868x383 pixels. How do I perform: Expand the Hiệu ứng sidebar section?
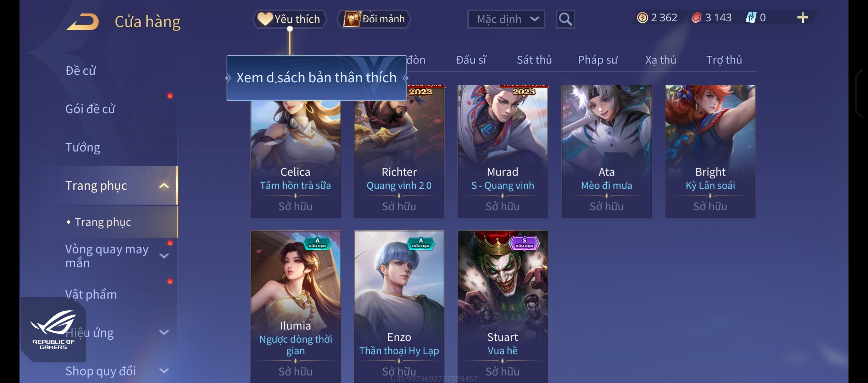pos(164,332)
